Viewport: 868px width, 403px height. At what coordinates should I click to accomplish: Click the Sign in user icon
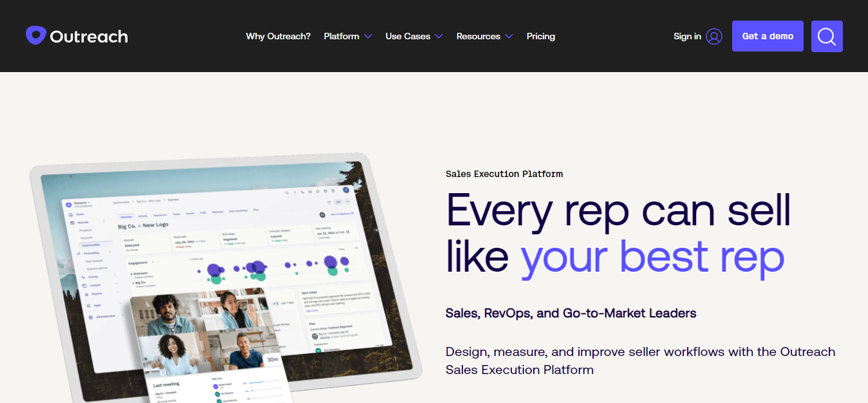click(x=714, y=36)
